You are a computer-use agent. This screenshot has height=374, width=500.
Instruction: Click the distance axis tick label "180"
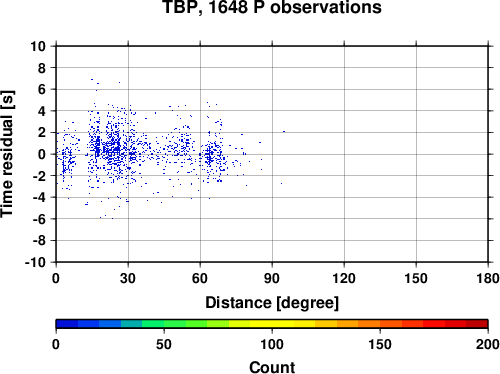tap(488, 278)
